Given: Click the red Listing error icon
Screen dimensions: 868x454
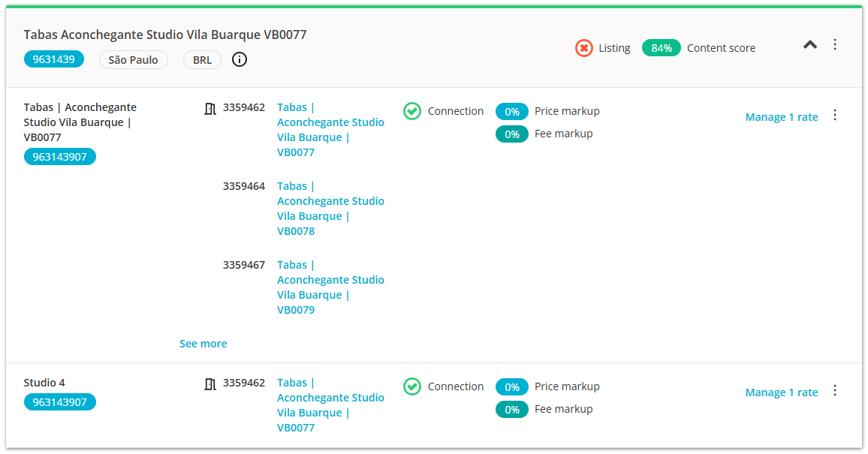Looking at the screenshot, I should 583,48.
